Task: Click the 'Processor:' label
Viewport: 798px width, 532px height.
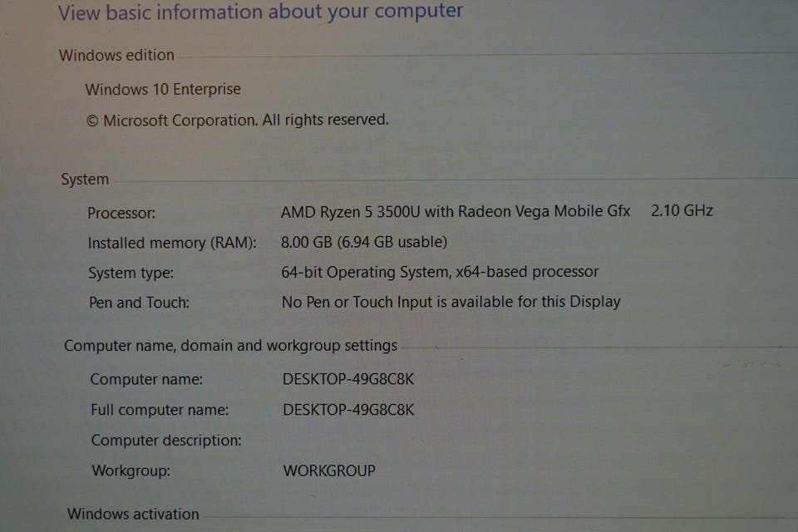Action: coord(121,213)
